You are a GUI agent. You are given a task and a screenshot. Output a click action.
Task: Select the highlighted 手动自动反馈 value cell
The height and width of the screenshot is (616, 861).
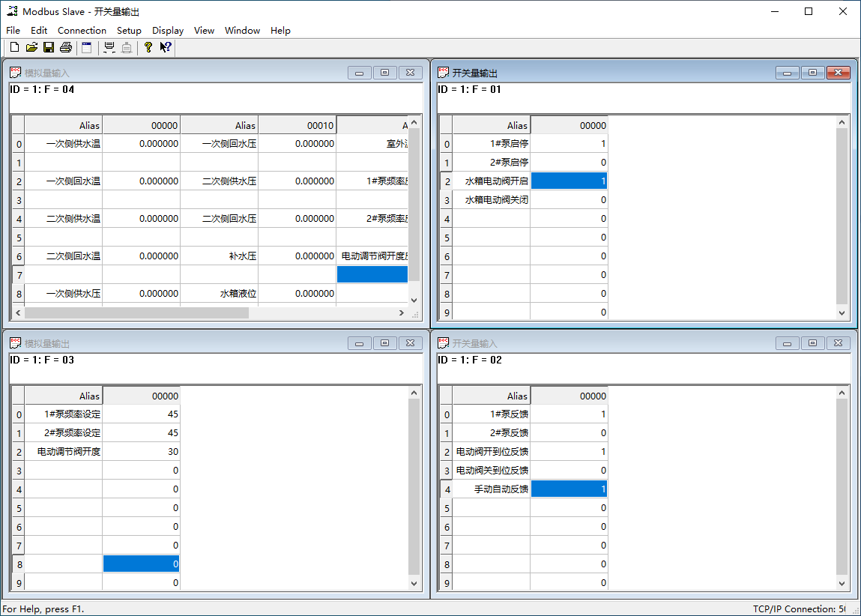click(x=569, y=489)
